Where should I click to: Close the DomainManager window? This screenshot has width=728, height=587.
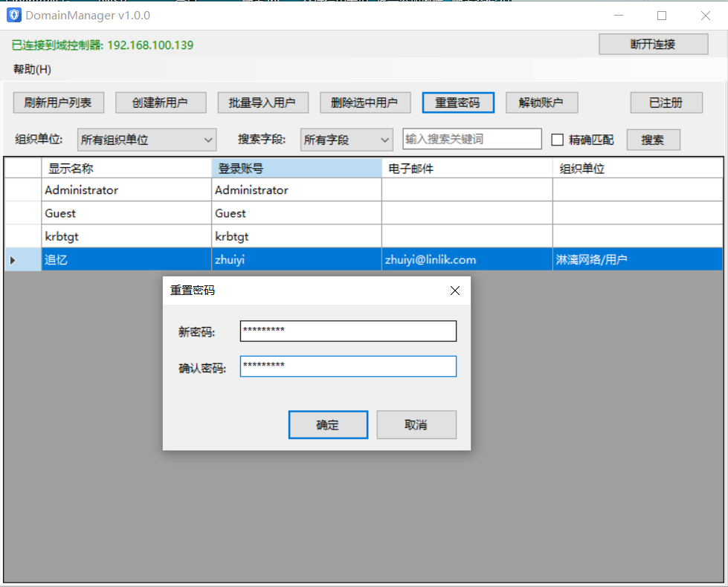coord(705,16)
